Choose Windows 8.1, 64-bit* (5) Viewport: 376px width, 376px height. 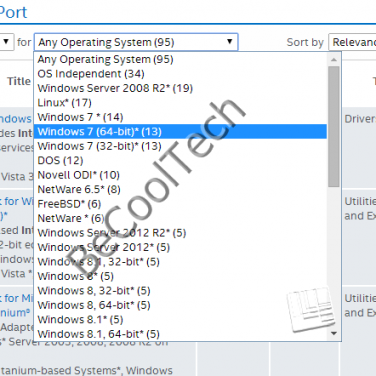(180, 334)
